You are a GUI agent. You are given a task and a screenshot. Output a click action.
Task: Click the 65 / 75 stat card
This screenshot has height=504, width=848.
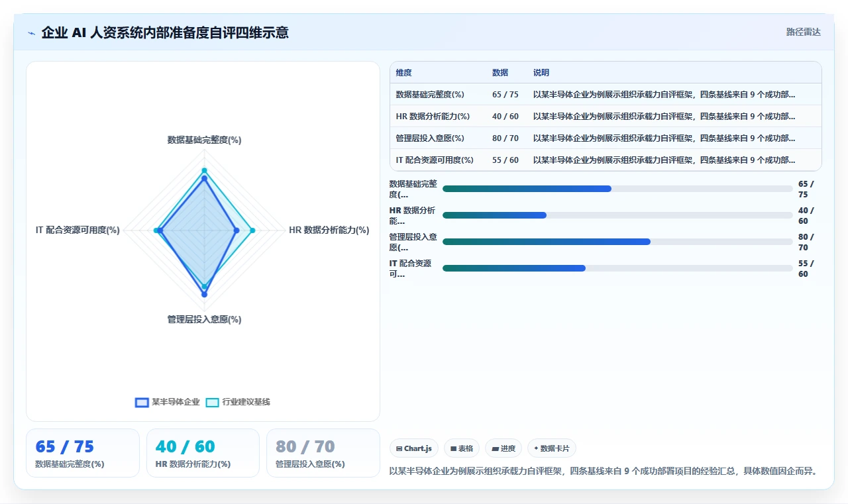point(83,453)
